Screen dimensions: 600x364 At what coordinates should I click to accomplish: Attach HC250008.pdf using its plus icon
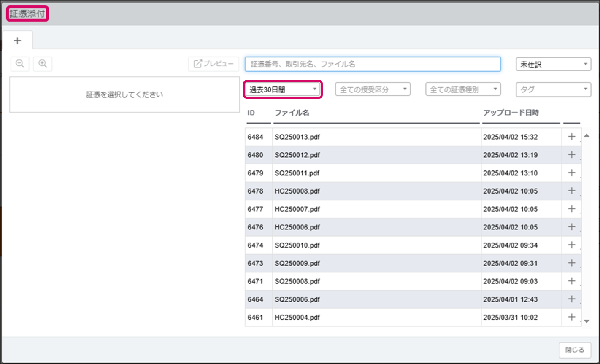572,191
